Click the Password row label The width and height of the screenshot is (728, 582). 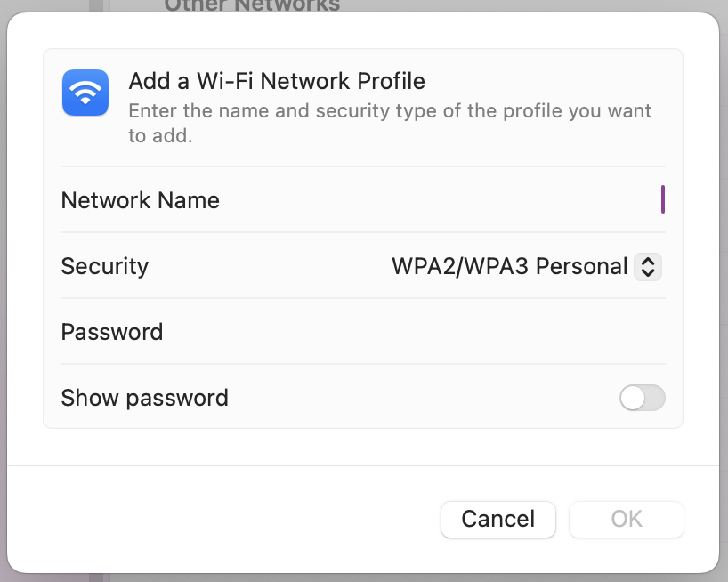[111, 331]
